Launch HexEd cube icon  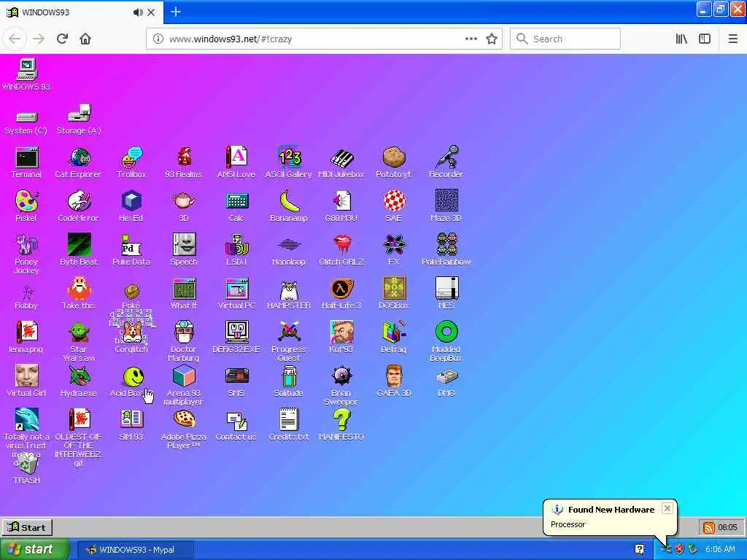click(x=131, y=201)
